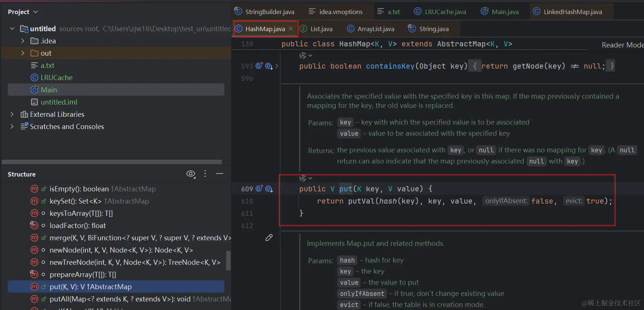Select newTreeNode in the Structure list
Screen dimensions: 644x310
point(116,262)
